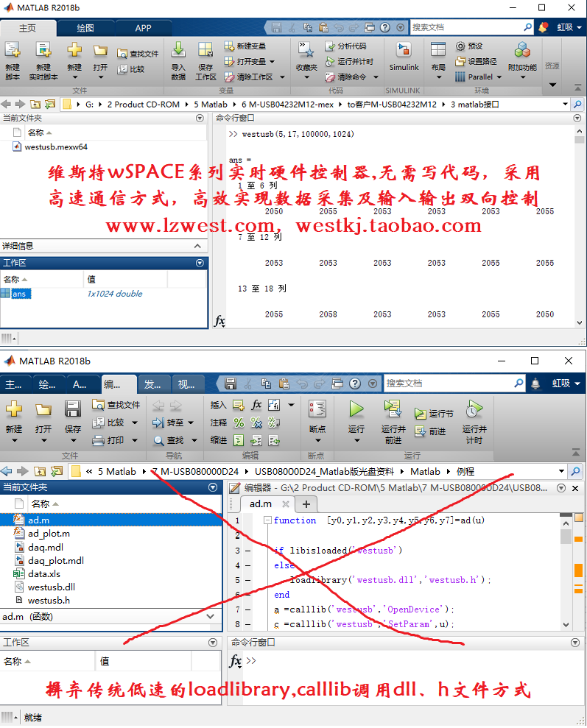
Task: Expand Clear Workspace dropdown in top window
Action: (282, 77)
